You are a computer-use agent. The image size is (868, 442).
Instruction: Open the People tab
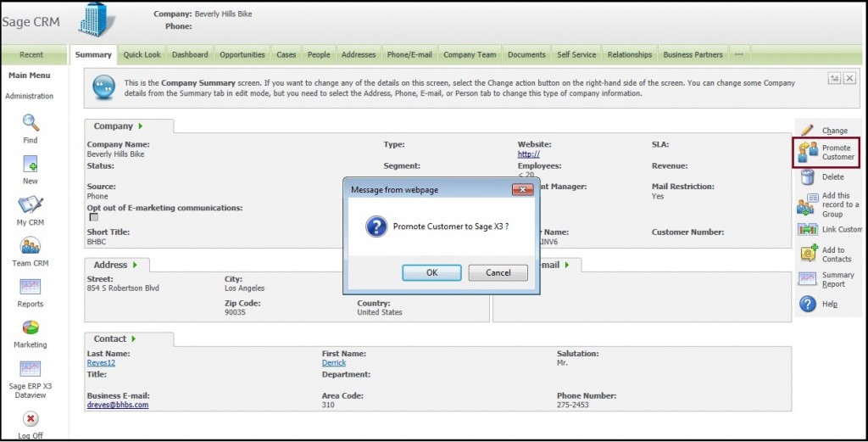tap(319, 55)
